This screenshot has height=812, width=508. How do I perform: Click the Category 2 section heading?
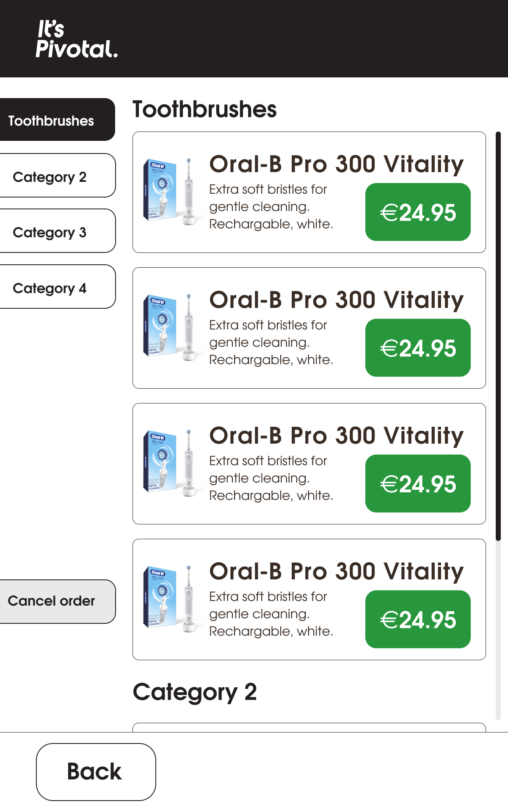pos(195,692)
